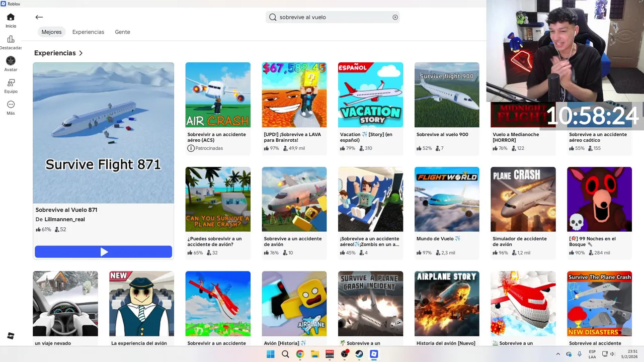This screenshot has height=362, width=644.
Task: Click the magnifier icon in search bar
Action: [x=273, y=17]
